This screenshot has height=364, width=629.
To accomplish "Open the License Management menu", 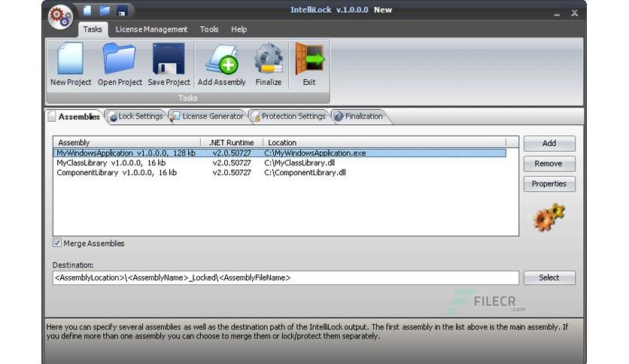I will (x=151, y=29).
